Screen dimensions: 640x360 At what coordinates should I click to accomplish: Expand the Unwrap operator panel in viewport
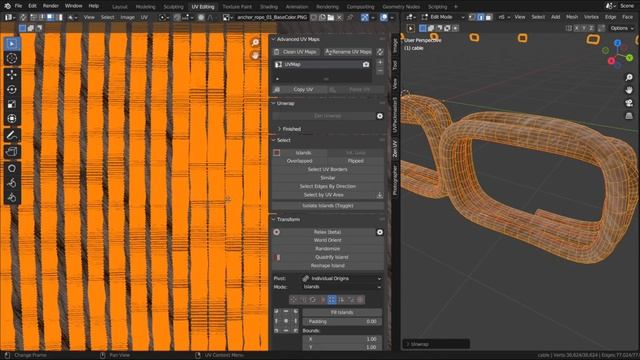coord(436,344)
